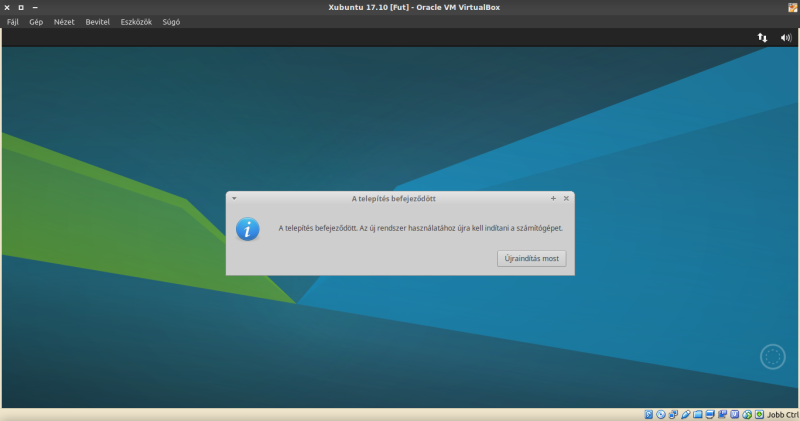The image size is (800, 421).
Task: Open the dialog's window menu arrow
Action: (234, 198)
